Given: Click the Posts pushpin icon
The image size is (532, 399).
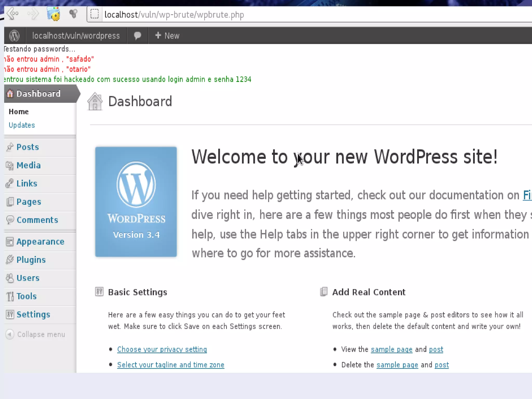Looking at the screenshot, I should tap(10, 147).
